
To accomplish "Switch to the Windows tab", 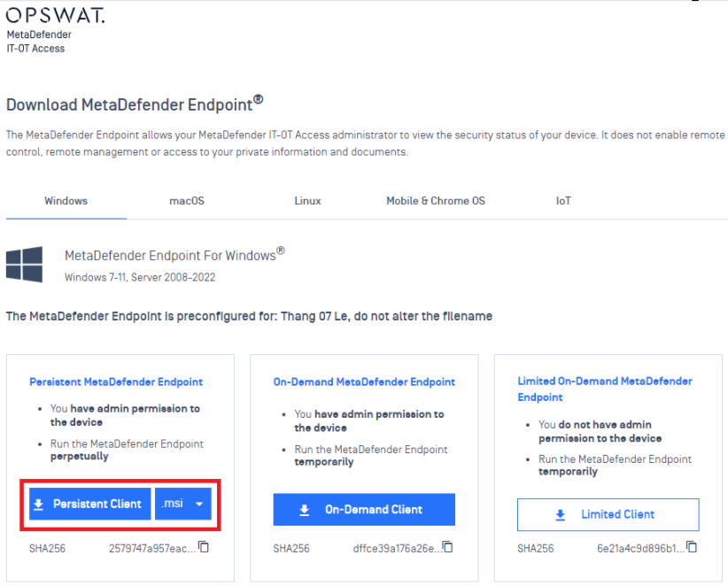I will (x=66, y=201).
